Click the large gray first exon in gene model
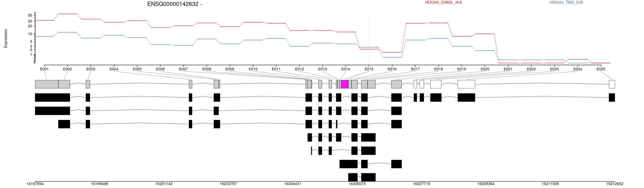 point(47,84)
